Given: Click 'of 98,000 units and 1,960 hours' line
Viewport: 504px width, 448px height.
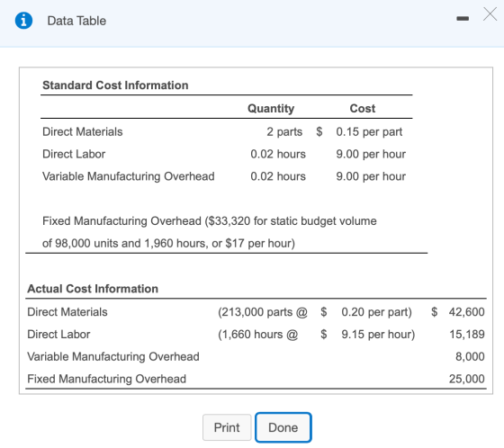Looking at the screenshot, I should click(x=168, y=243).
